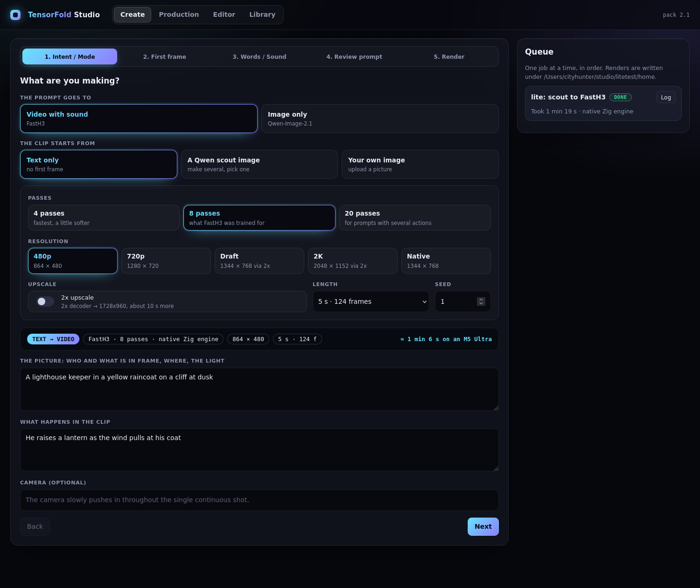Pick Your own image upload option
700x588 pixels.
click(420, 164)
